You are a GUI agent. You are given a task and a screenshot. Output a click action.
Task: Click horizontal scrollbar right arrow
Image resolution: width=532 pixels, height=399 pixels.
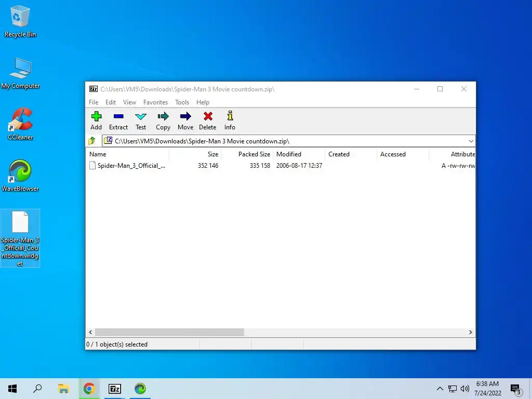click(471, 332)
